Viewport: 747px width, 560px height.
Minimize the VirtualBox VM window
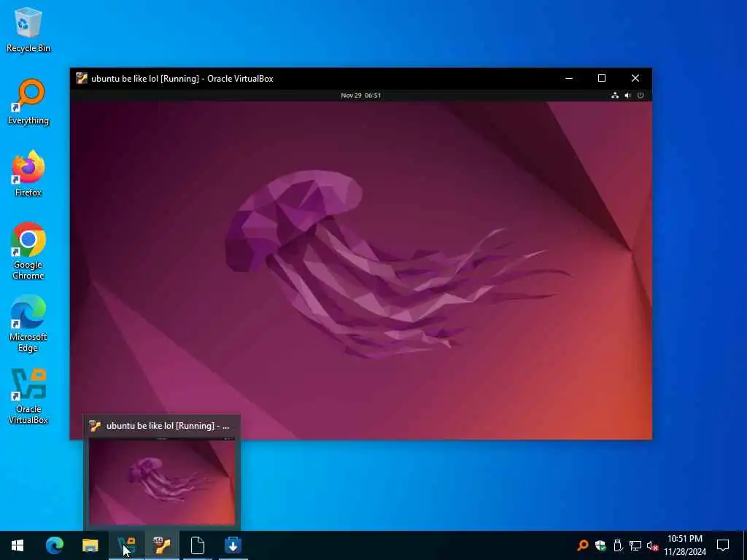pyautogui.click(x=569, y=78)
